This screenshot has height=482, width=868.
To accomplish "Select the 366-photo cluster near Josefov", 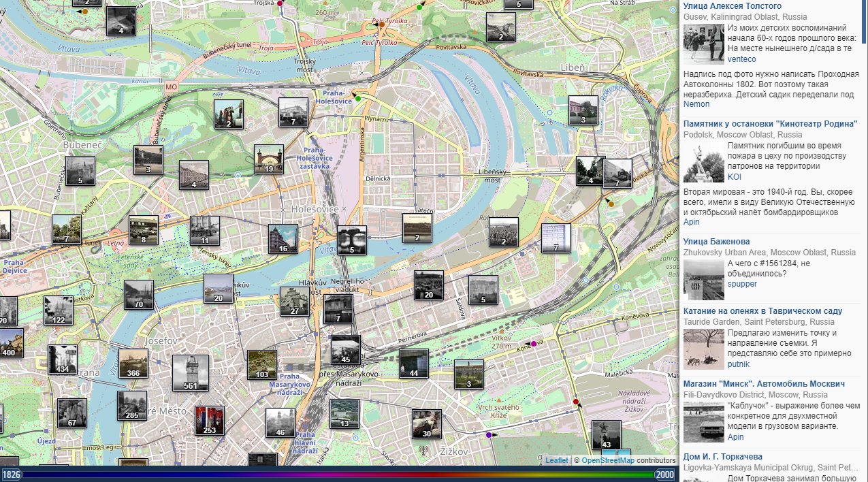I will pyautogui.click(x=133, y=364).
